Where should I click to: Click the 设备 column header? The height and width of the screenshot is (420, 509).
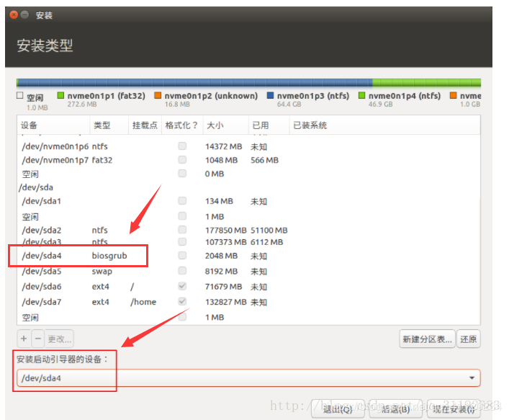pyautogui.click(x=53, y=125)
